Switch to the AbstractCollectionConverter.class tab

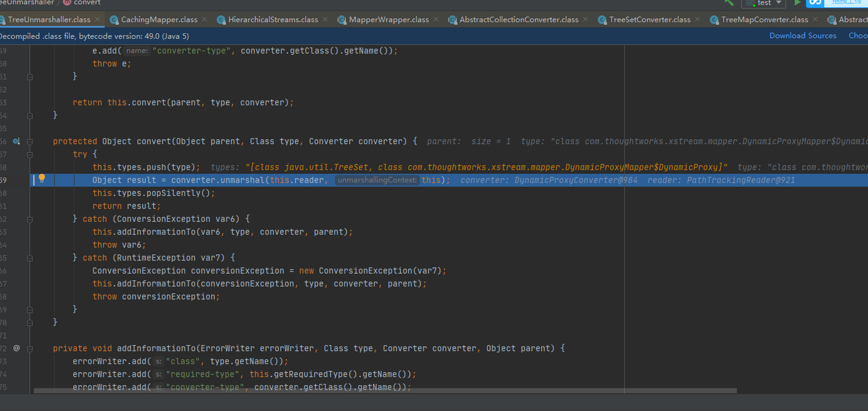pyautogui.click(x=519, y=20)
